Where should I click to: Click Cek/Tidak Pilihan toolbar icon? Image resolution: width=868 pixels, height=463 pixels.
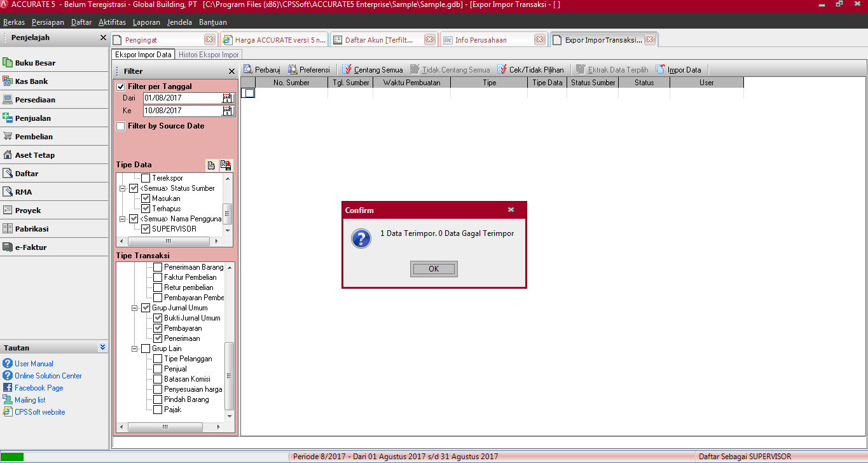[502, 70]
